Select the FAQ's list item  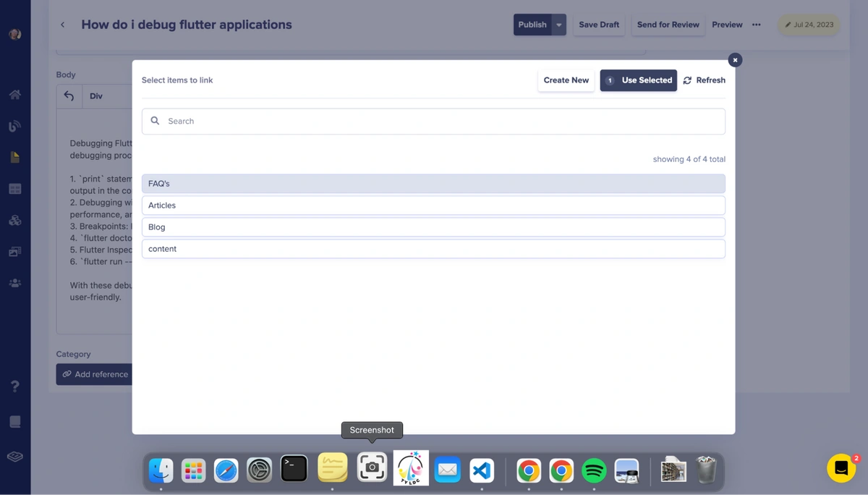coord(433,184)
